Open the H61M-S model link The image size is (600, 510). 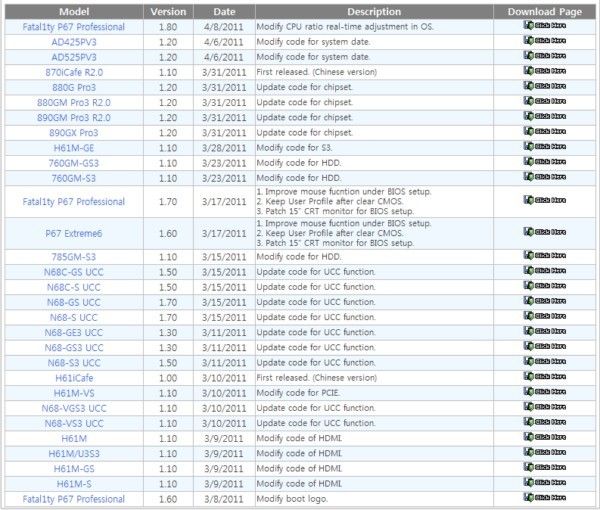coord(74,484)
